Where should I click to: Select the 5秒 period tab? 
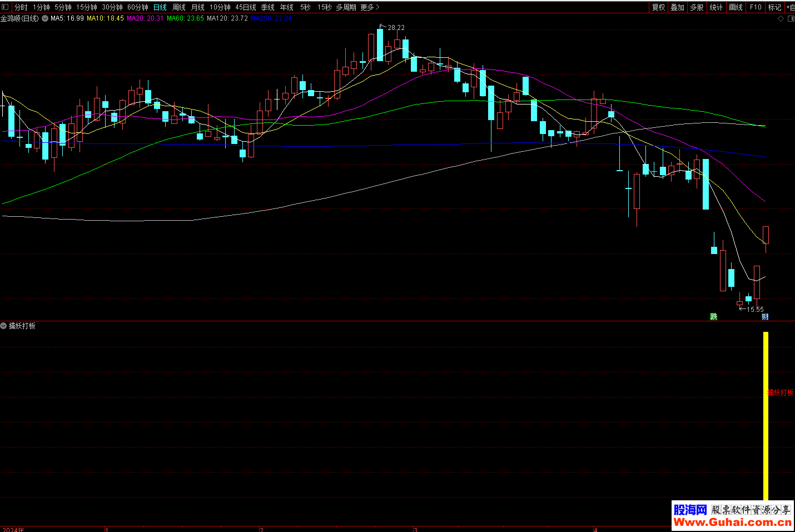coord(305,7)
